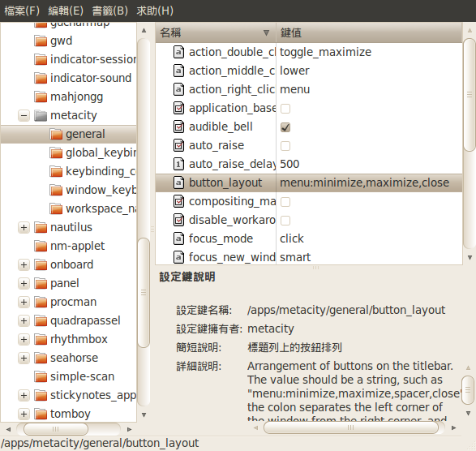Click the folder tree horizontal scrollbar thumb
The height and width of the screenshot is (451, 476).
click(56, 429)
